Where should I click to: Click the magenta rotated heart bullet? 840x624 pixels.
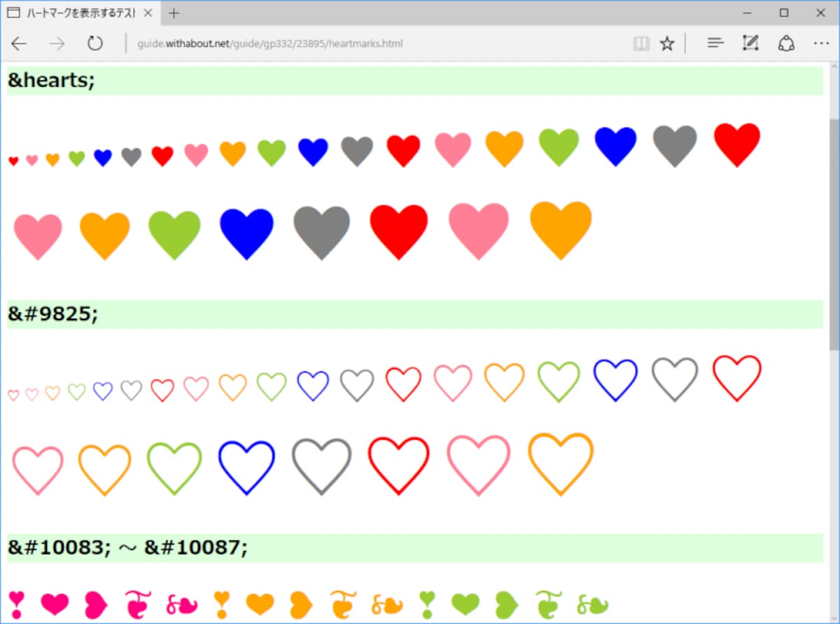(95, 605)
